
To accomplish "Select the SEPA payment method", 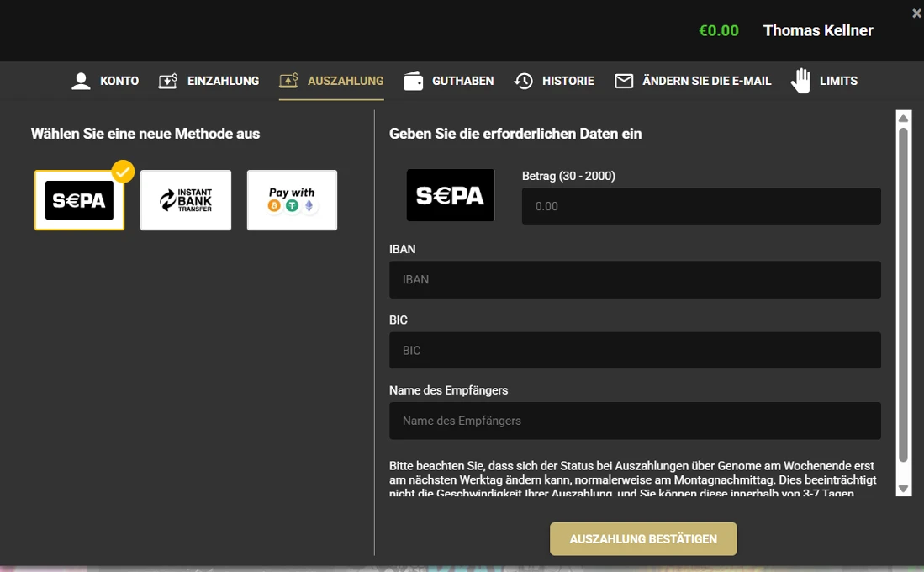I will (x=79, y=200).
